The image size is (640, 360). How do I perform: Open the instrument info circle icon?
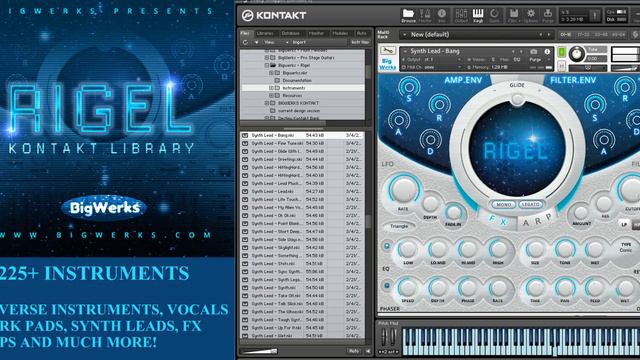pos(547,51)
